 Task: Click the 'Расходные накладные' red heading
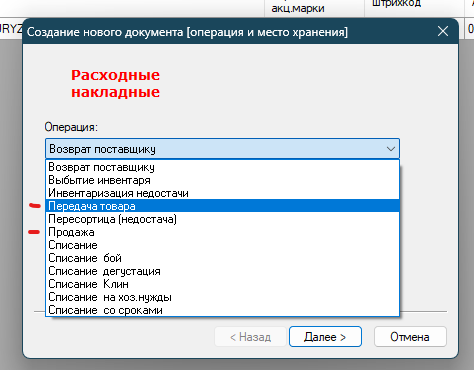(x=115, y=83)
